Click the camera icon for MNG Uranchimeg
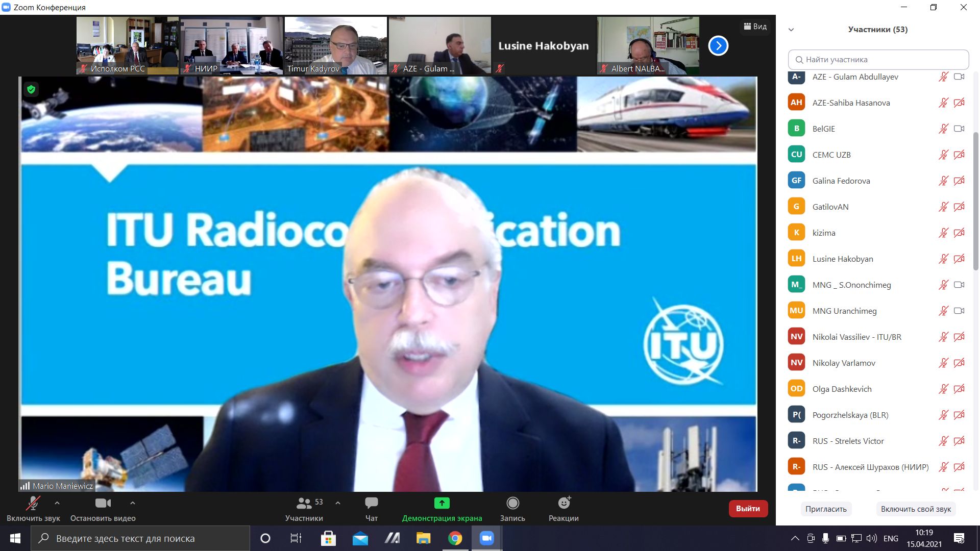This screenshot has height=551, width=980. pyautogui.click(x=959, y=311)
